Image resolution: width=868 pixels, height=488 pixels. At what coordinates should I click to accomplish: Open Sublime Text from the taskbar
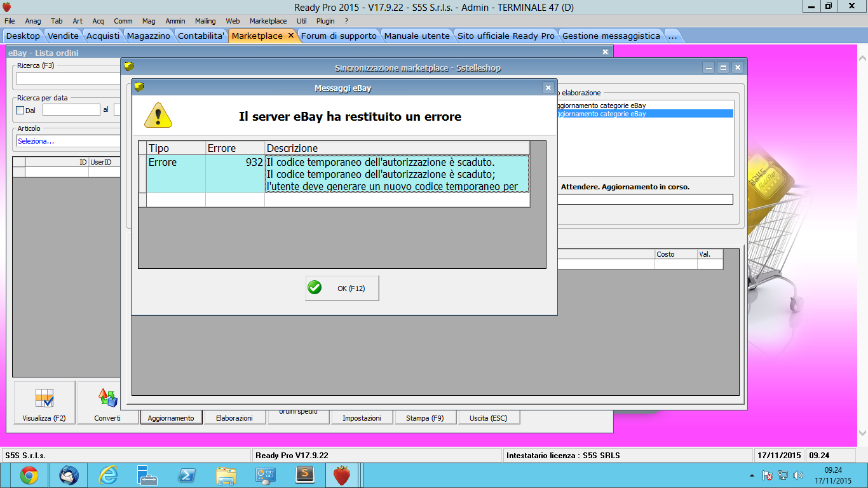point(305,475)
